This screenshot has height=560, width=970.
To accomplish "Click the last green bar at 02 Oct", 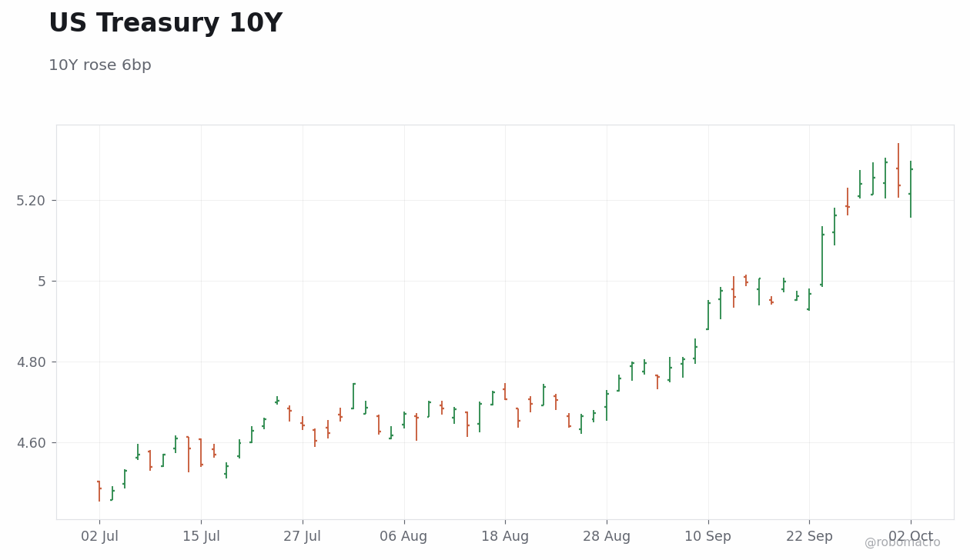I will click(x=911, y=189).
